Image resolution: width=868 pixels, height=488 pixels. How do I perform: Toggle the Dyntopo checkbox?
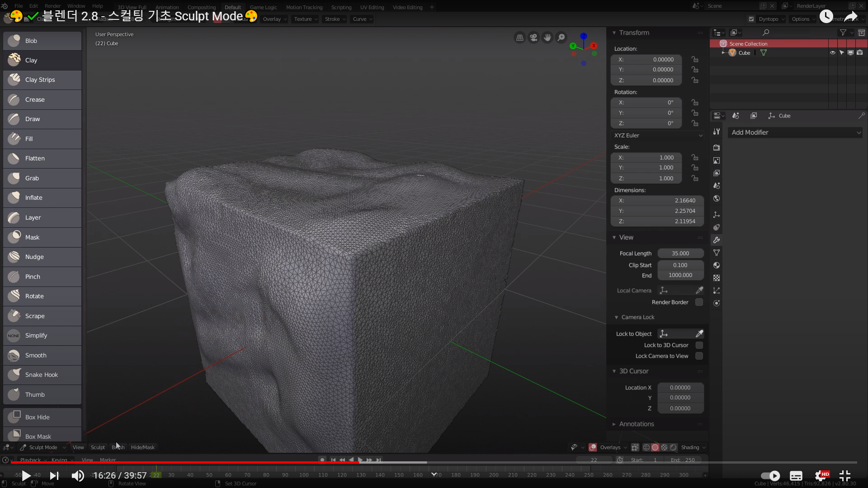[751, 19]
